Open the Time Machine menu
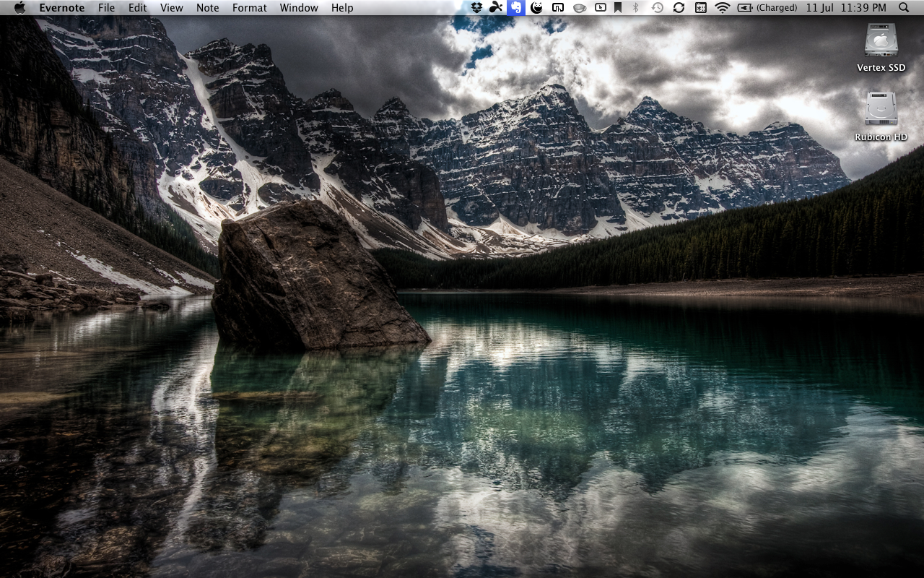This screenshot has height=578, width=924. 657,7
